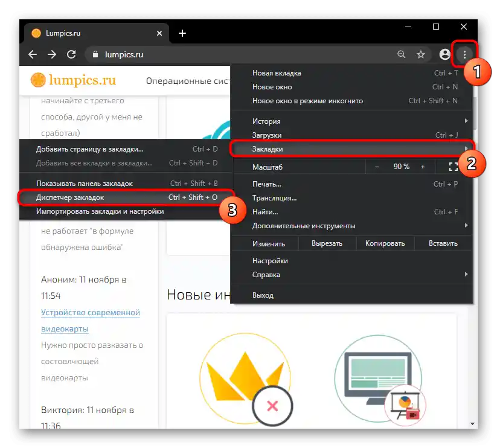Image resolution: width=497 pixels, height=448 pixels.
Task: Open the user profile avatar icon
Action: (x=444, y=54)
